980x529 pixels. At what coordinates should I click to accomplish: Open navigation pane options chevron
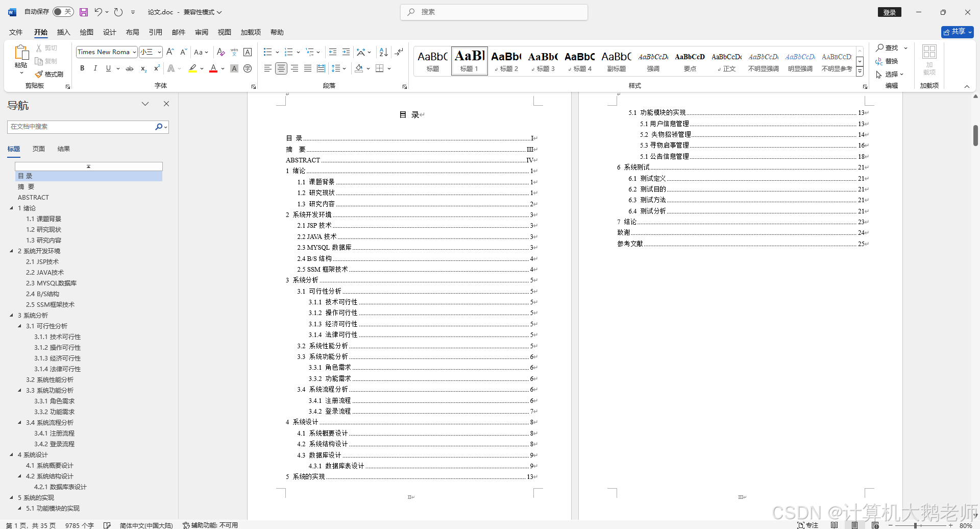pyautogui.click(x=145, y=104)
